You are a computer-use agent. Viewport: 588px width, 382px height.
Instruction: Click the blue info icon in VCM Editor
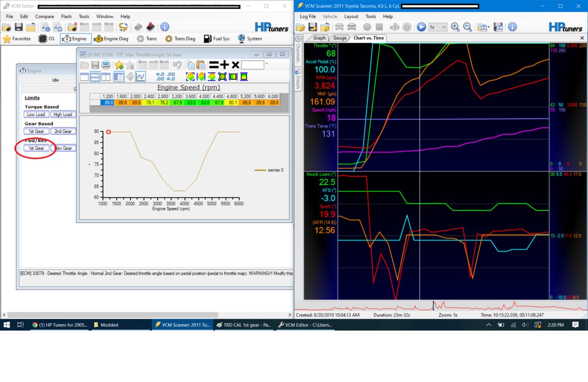click(x=164, y=27)
